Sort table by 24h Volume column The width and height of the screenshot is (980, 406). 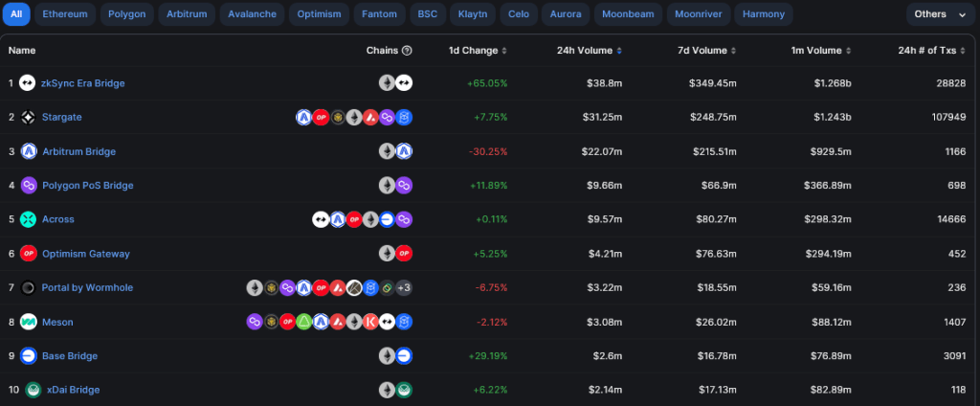click(x=589, y=50)
